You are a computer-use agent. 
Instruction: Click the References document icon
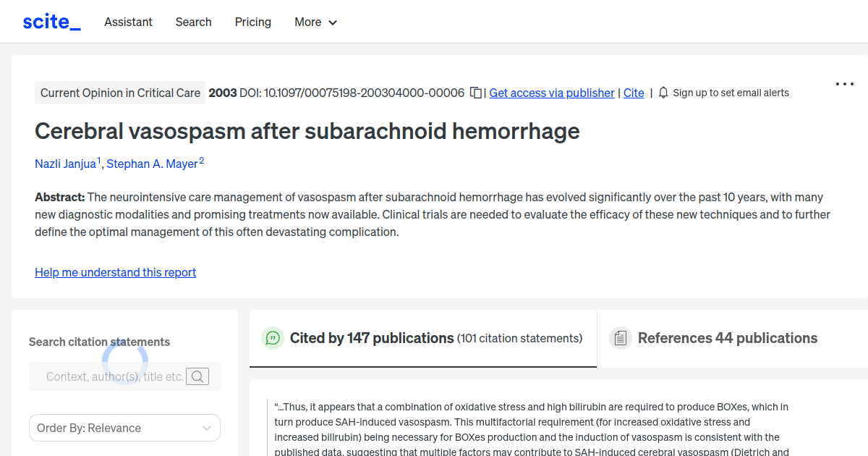coord(621,337)
